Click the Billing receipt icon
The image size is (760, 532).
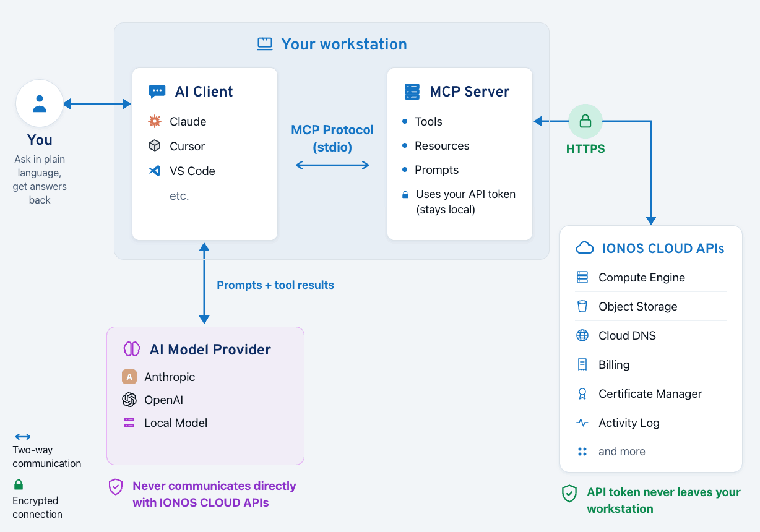(582, 364)
